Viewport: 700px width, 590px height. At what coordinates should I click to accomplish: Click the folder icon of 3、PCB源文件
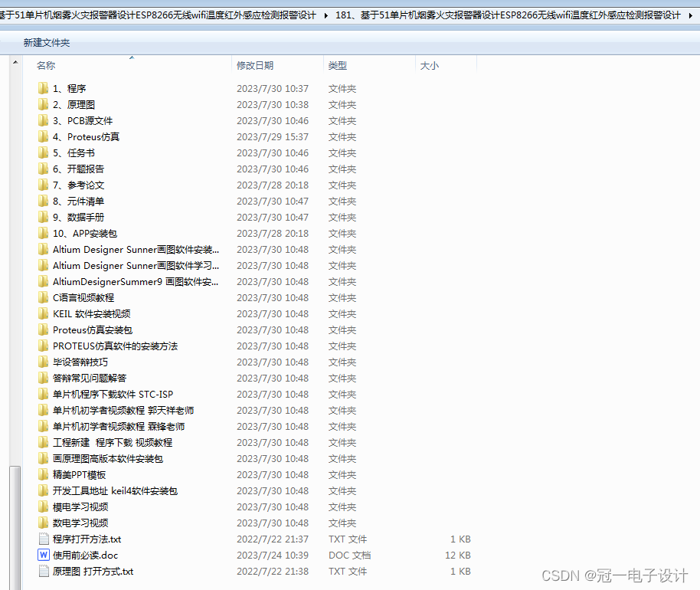[44, 120]
